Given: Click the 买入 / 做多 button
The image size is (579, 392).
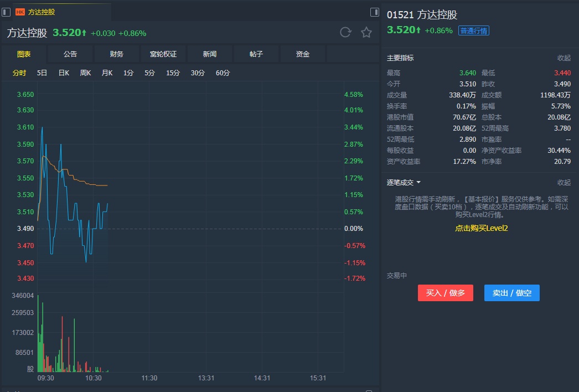Looking at the screenshot, I should tap(445, 293).
